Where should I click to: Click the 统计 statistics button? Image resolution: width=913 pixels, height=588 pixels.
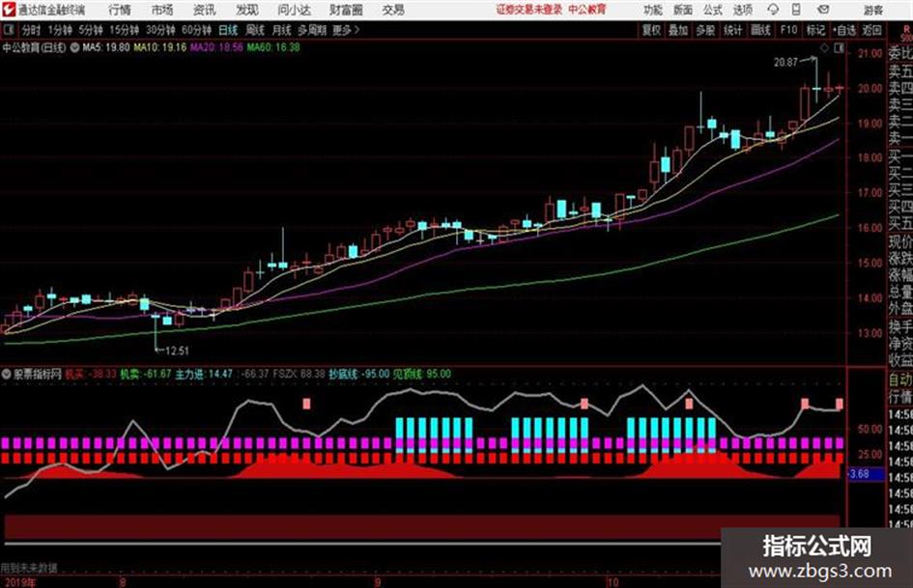point(732,30)
